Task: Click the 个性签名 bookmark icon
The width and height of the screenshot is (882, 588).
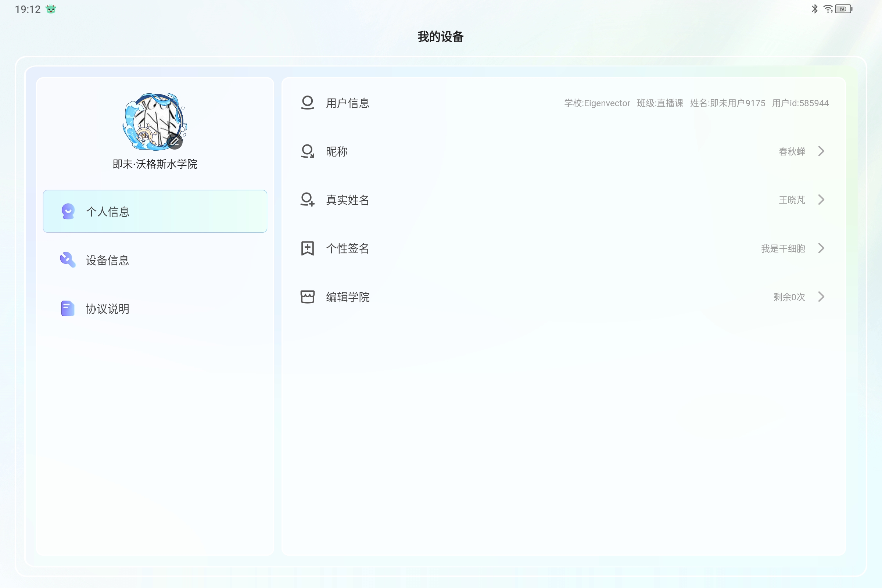Action: pyautogui.click(x=308, y=248)
